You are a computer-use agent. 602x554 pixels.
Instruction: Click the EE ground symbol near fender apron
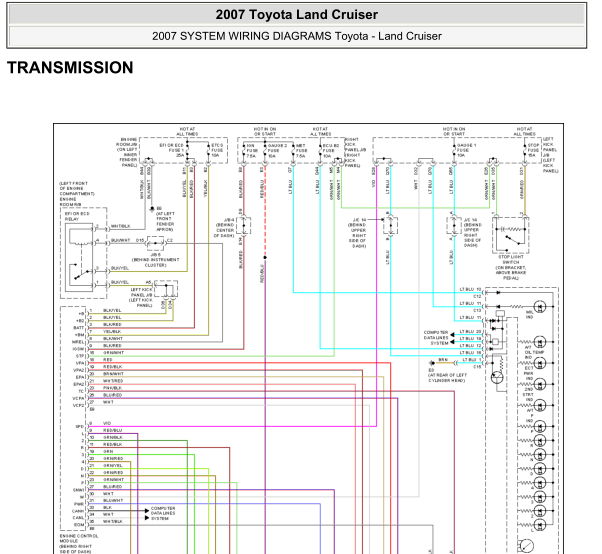[x=152, y=209]
